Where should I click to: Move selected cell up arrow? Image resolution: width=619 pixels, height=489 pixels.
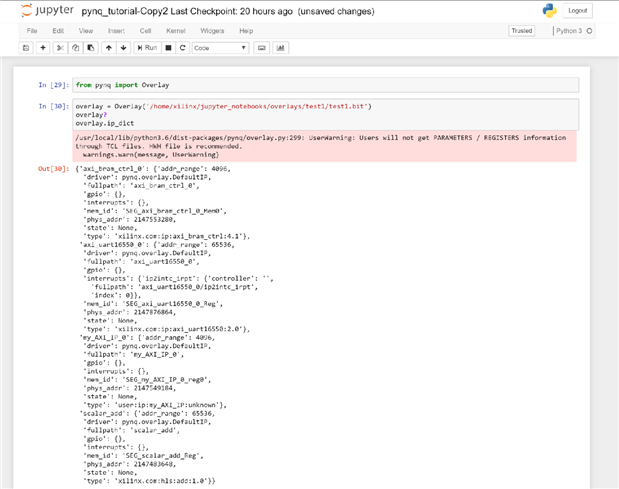[109, 48]
